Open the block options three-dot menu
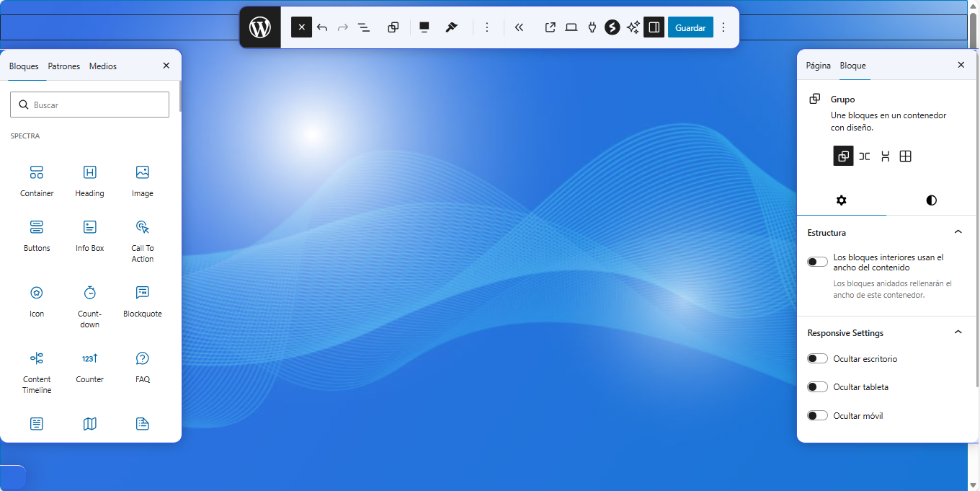The width and height of the screenshot is (980, 491). click(x=487, y=27)
